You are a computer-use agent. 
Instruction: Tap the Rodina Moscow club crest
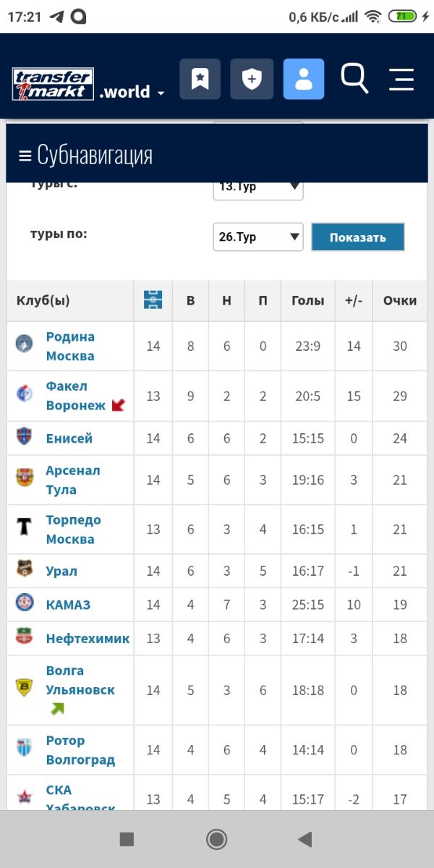tap(25, 344)
